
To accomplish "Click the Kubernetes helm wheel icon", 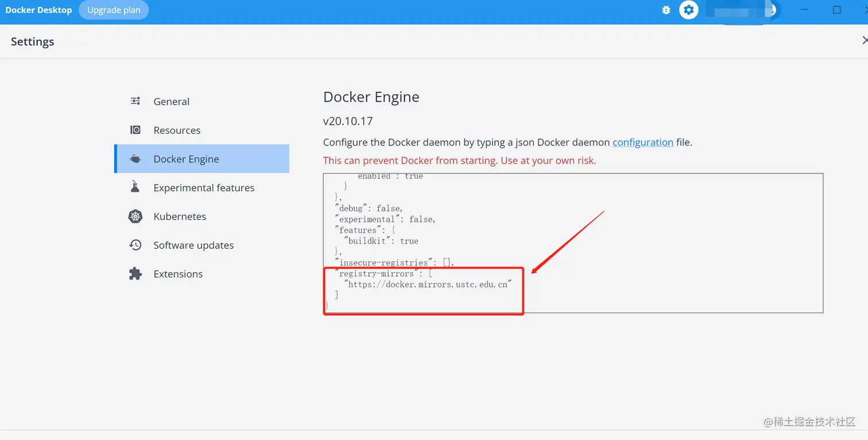I will coord(135,217).
